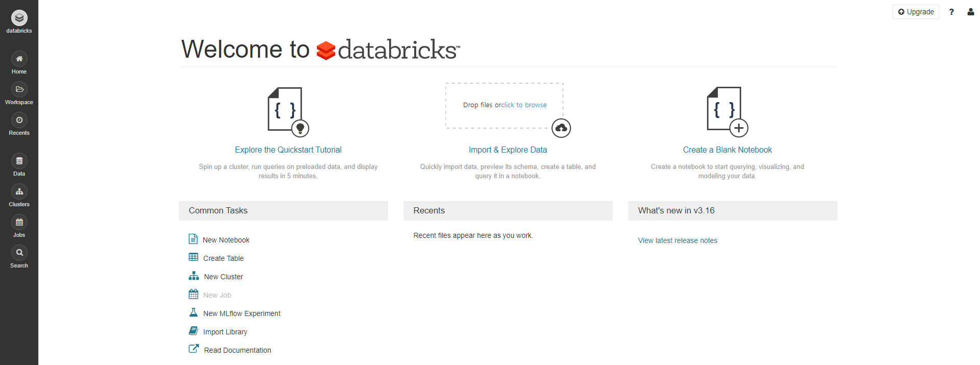The image size is (980, 365).
Task: Click the New Notebook document icon
Action: tap(193, 239)
